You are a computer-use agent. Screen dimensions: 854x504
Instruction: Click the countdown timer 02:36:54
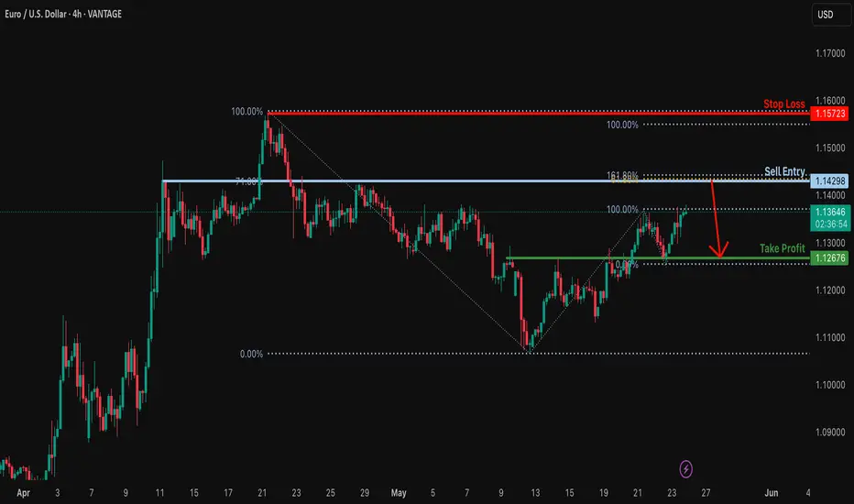(830, 225)
